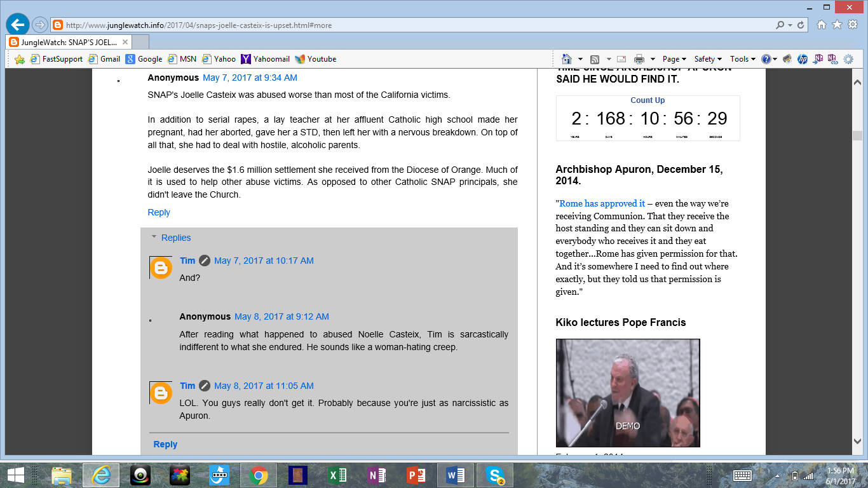
Task: Open Google Chrome from the taskbar
Action: pos(257,475)
